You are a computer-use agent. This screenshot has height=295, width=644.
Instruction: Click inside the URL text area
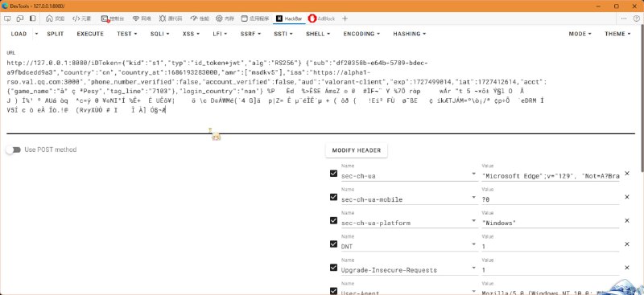point(320,90)
